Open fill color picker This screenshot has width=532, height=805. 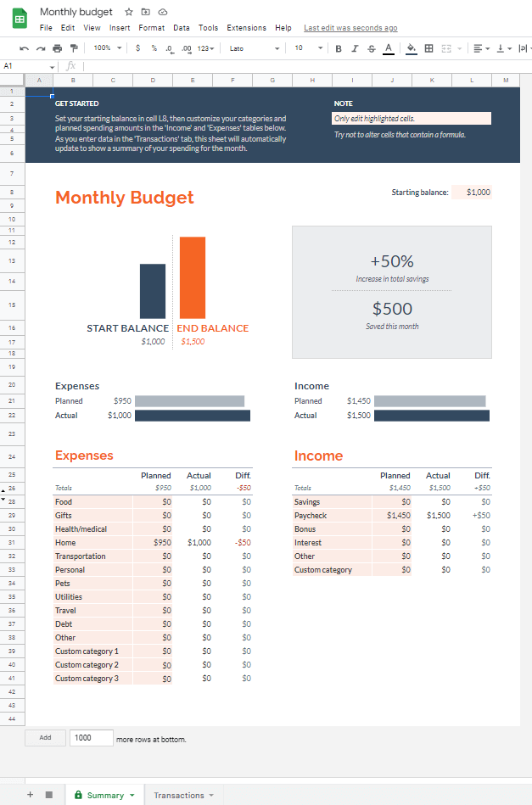[x=412, y=48]
